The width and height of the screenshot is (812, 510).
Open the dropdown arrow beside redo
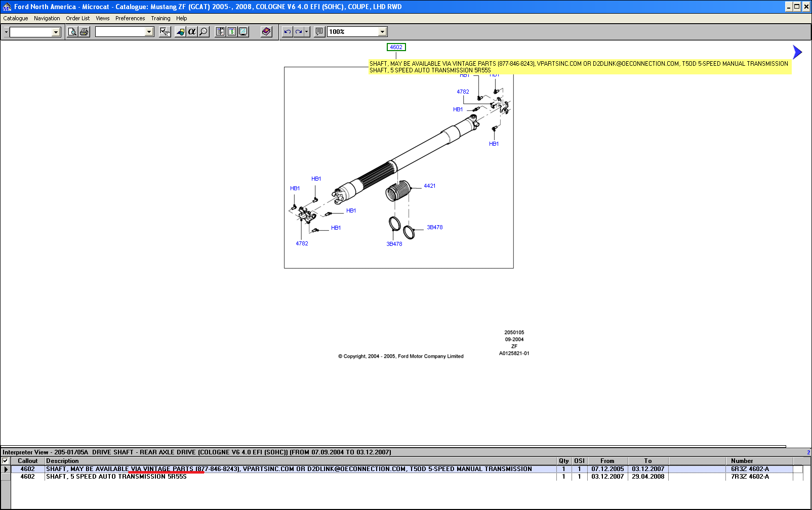(307, 32)
